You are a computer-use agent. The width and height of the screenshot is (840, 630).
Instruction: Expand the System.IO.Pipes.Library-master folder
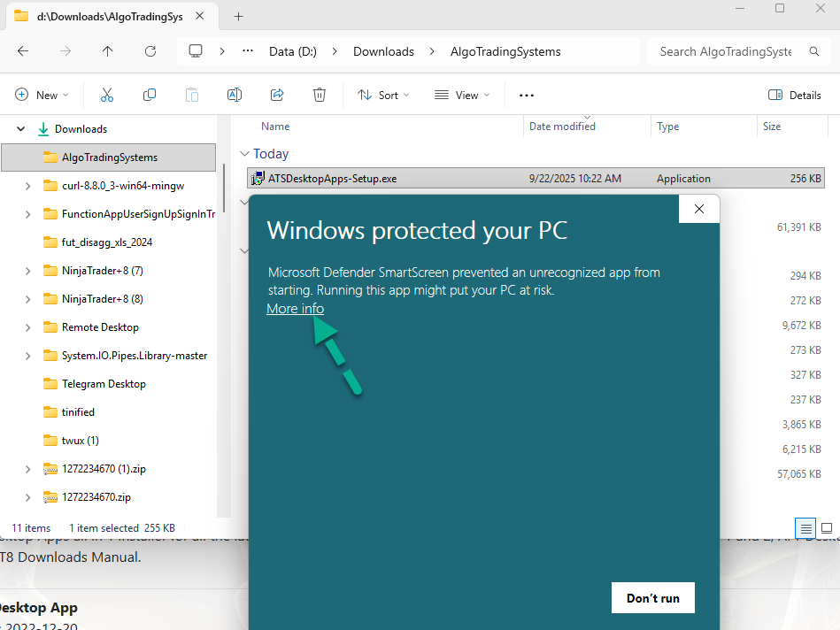[x=27, y=356]
